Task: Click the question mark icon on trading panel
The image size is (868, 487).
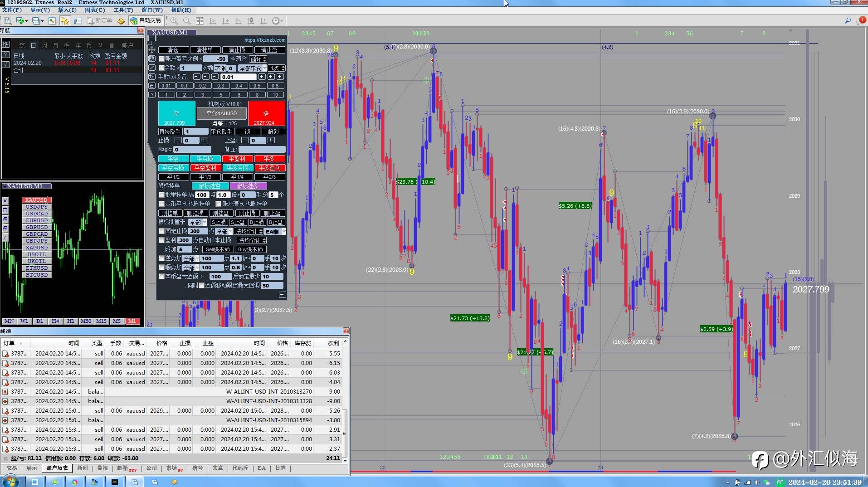Action: pos(152,95)
